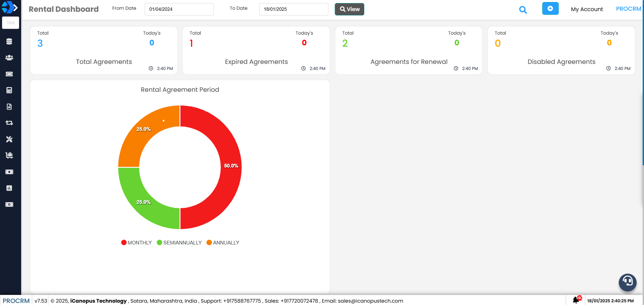644x305 pixels.
Task: Click the ticket icon in the sidebar
Action: point(9,74)
